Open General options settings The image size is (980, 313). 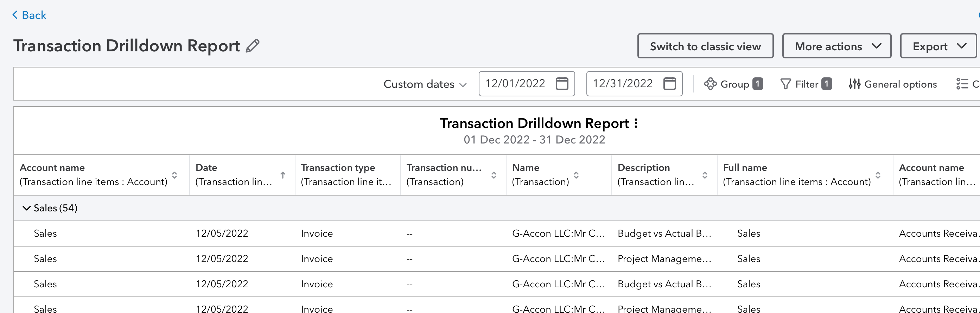tap(892, 84)
